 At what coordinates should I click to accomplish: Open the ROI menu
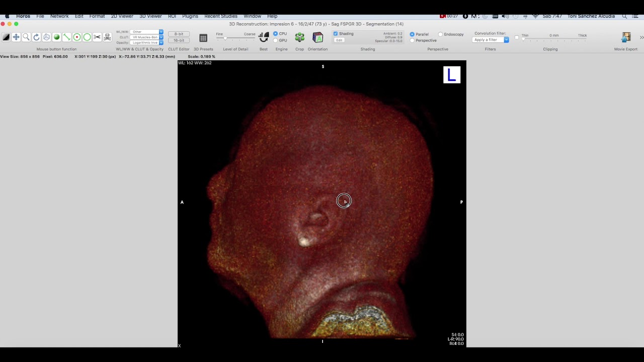click(172, 16)
